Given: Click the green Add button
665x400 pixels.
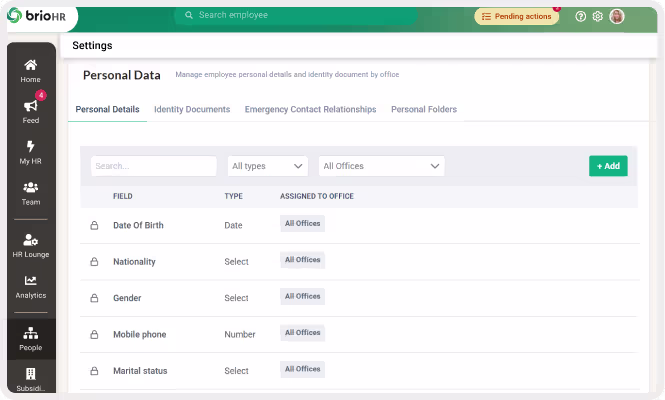Looking at the screenshot, I should pos(608,166).
